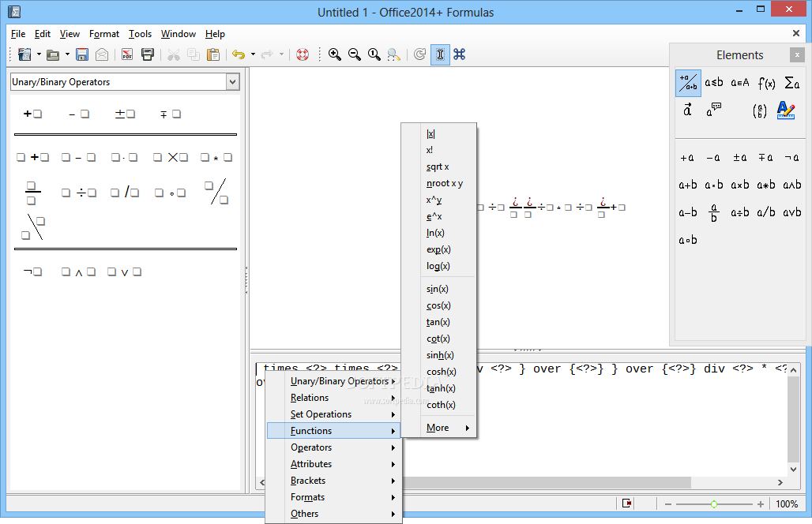Save the document with the floppy icon

click(82, 54)
